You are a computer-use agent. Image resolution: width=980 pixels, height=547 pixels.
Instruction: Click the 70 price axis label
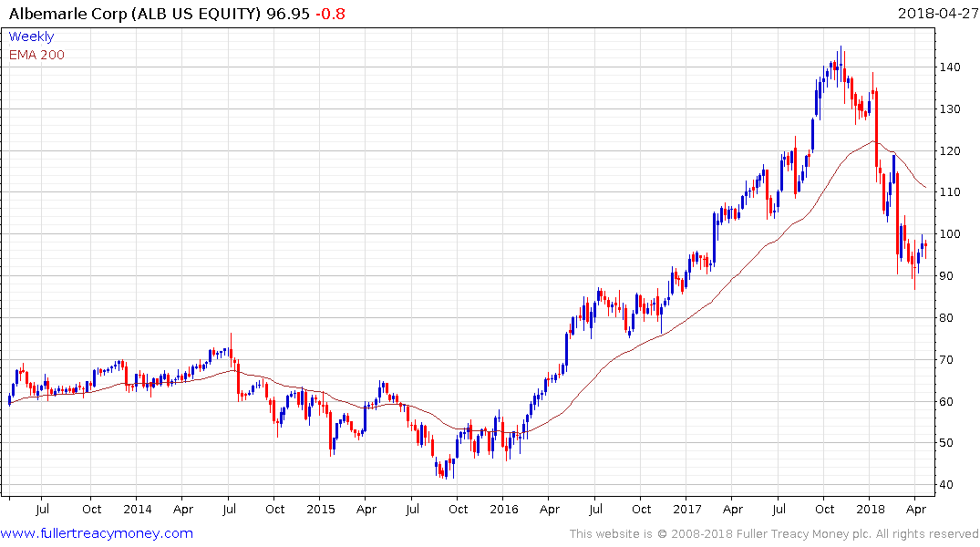click(946, 360)
